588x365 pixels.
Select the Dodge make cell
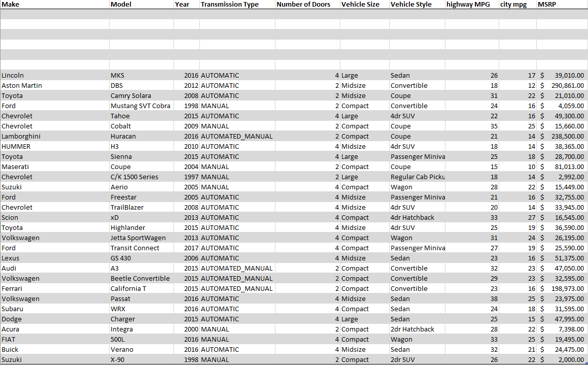point(55,318)
